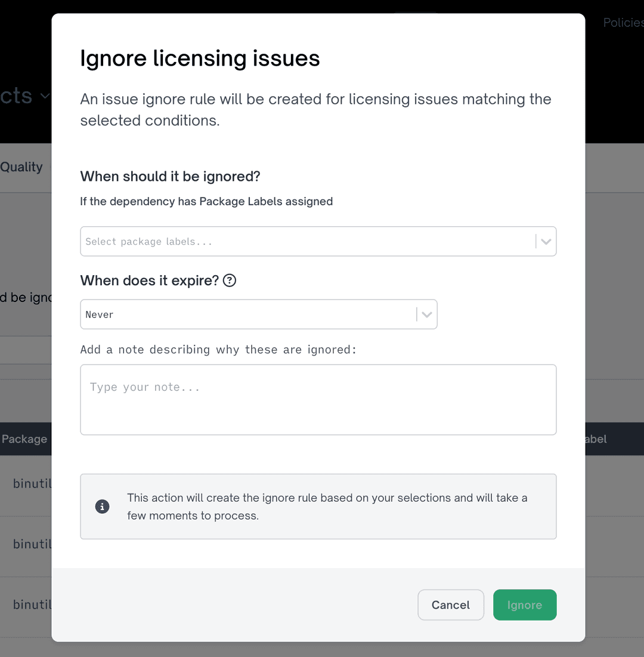Click the Ignore licensing issues dialog title
Viewport: 644px width, 657px height.
[200, 58]
